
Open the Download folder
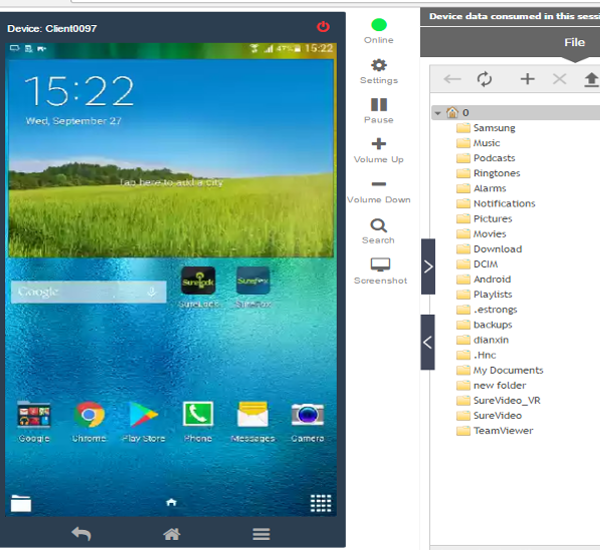[x=489, y=249]
